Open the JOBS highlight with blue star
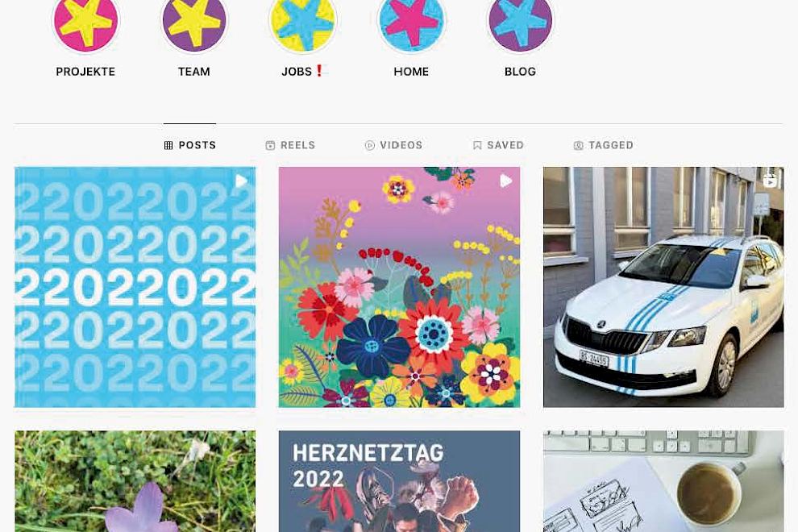Viewport: 798px width, 532px height. (x=303, y=23)
